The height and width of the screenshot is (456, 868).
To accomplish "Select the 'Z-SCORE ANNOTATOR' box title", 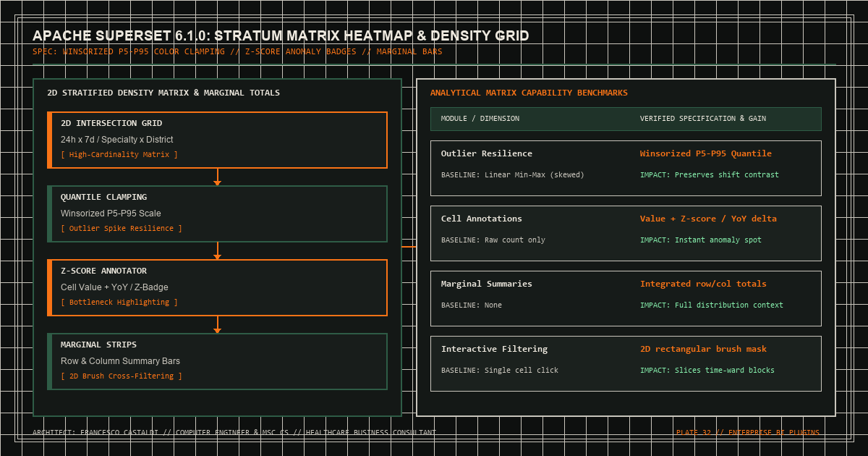I will (104, 271).
